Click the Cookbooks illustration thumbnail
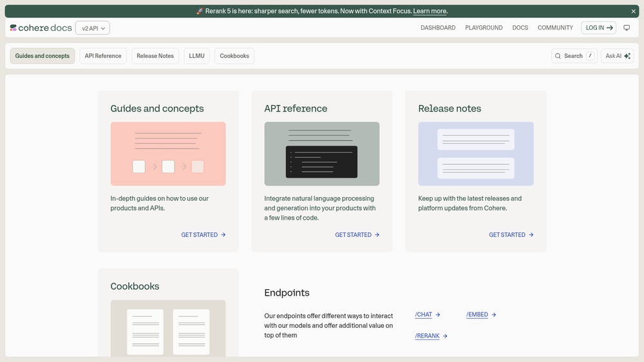 coord(168,329)
